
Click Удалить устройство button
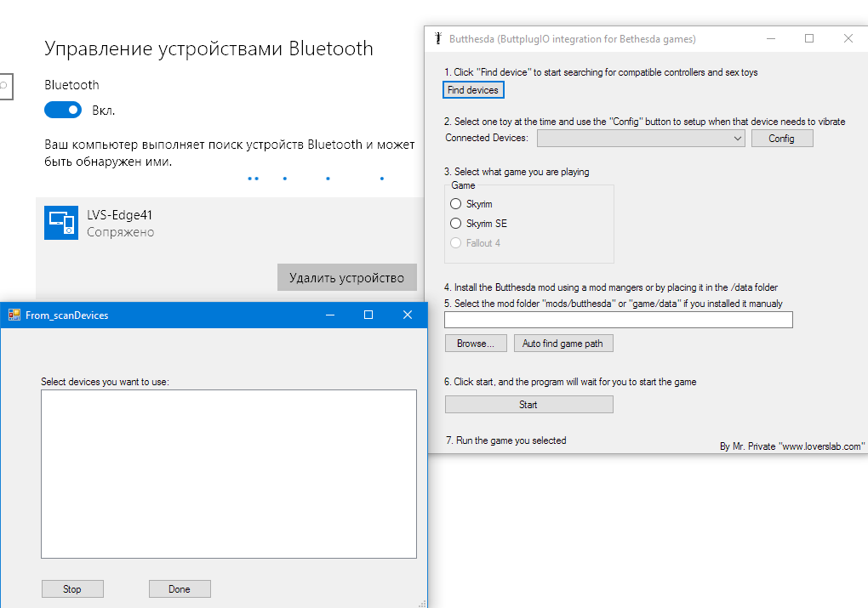(346, 278)
